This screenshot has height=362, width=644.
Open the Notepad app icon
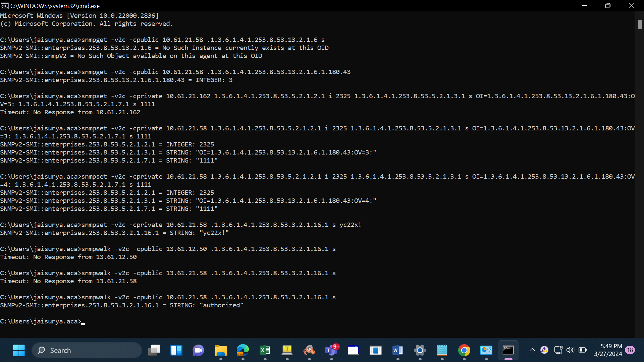tap(442, 350)
